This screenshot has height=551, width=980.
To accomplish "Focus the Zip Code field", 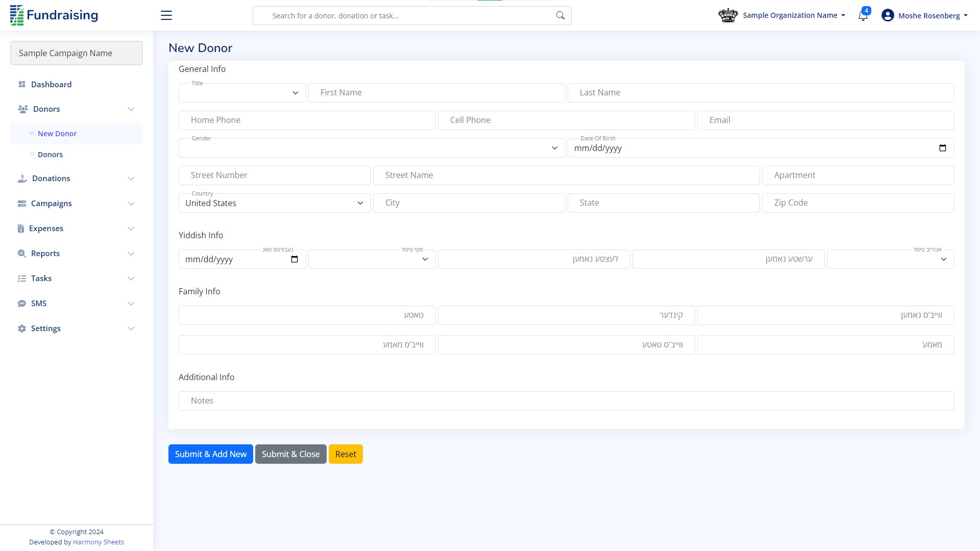I will point(858,203).
